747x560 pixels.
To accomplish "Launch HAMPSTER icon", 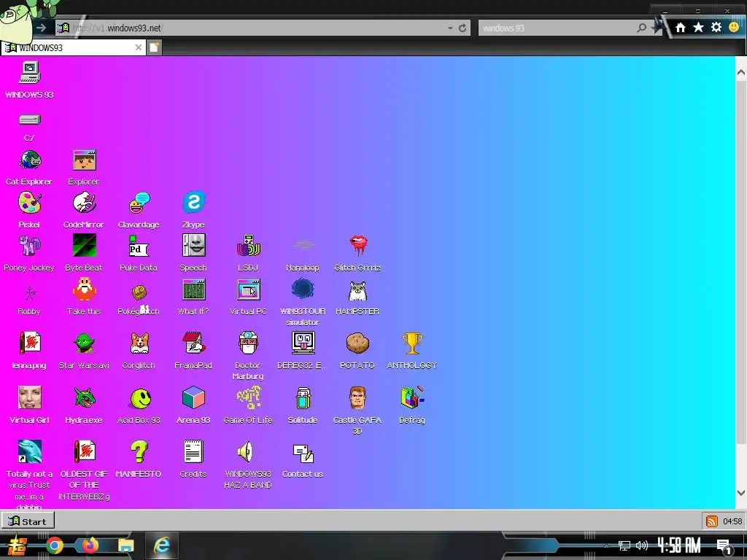I will pyautogui.click(x=357, y=291).
